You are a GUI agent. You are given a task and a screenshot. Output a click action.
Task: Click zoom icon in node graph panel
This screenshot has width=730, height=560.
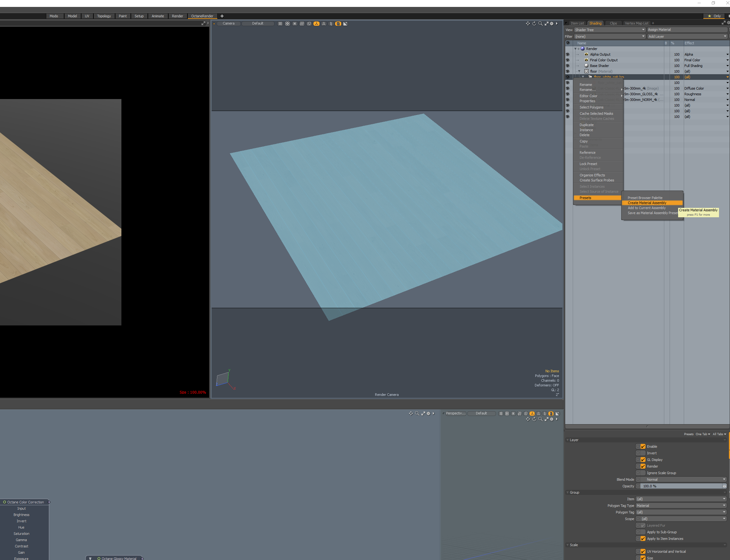tap(417, 413)
